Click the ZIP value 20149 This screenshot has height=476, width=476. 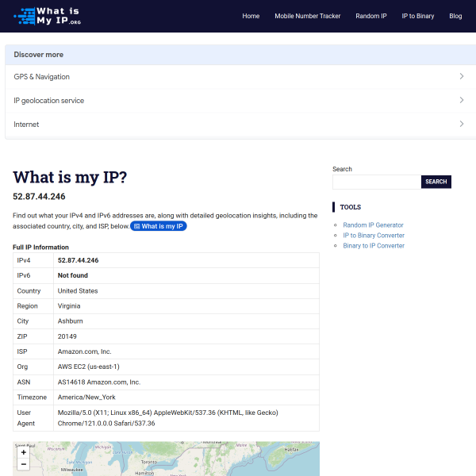67,336
